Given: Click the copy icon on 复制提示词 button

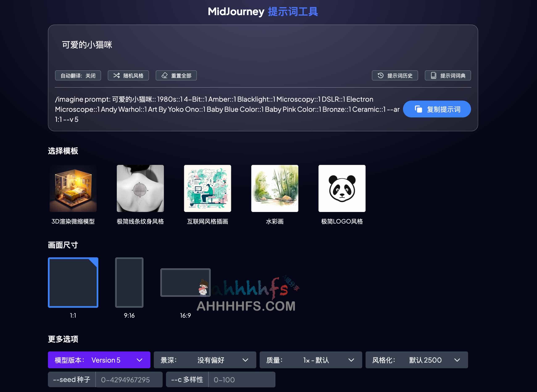Looking at the screenshot, I should point(419,109).
